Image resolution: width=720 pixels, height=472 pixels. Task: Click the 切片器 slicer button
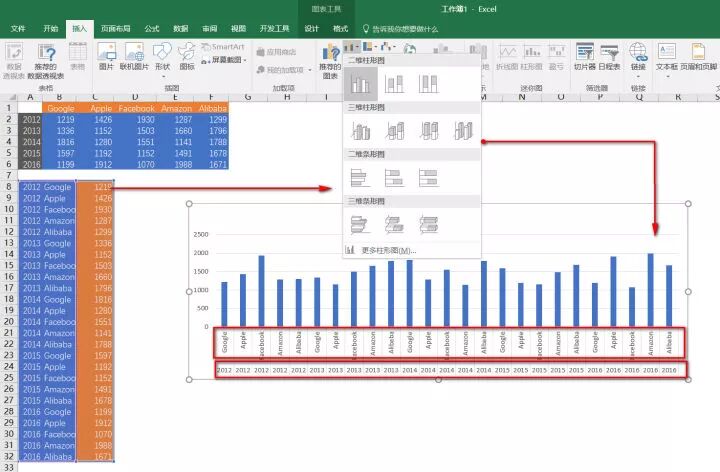[585, 57]
